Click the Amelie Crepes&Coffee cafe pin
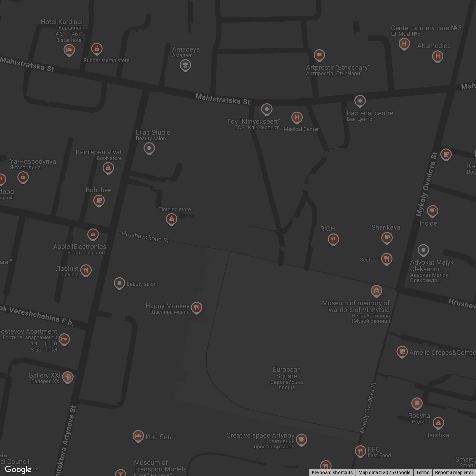Screen dimensions: 476x476 pyautogui.click(x=402, y=352)
